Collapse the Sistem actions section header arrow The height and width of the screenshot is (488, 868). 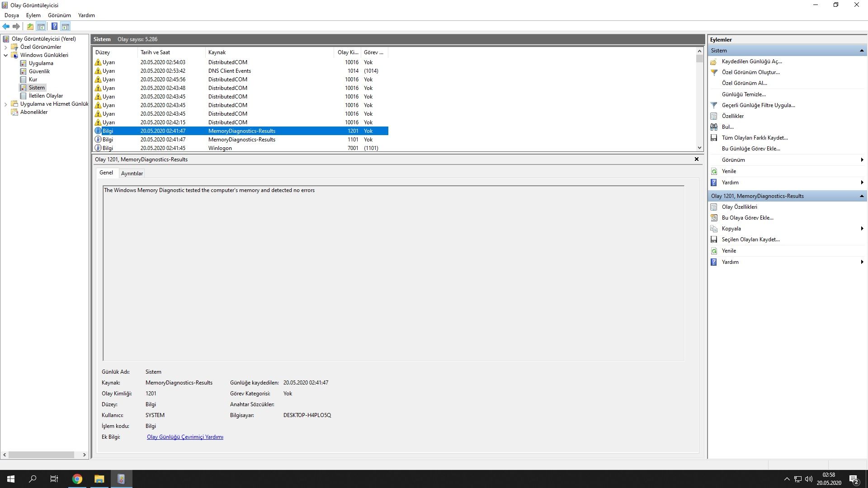(x=862, y=51)
